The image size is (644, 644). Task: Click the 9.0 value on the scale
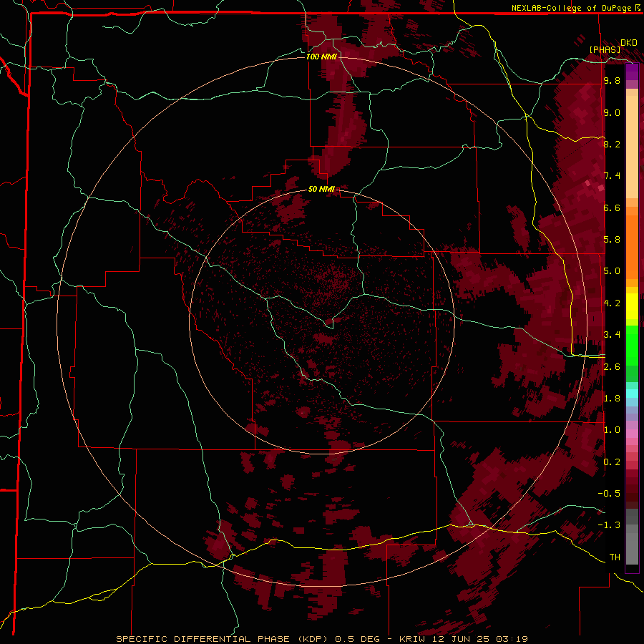tap(612, 112)
